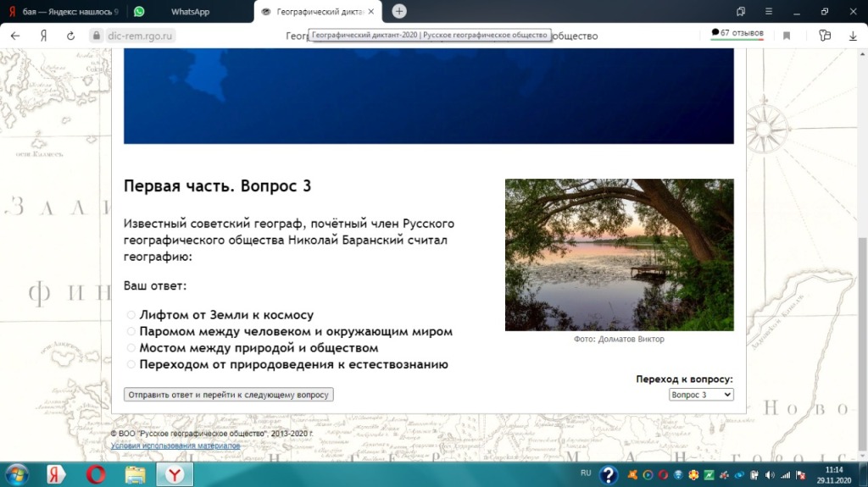Click the browser back arrow
Viewport: 868px width, 487px height.
click(15, 36)
